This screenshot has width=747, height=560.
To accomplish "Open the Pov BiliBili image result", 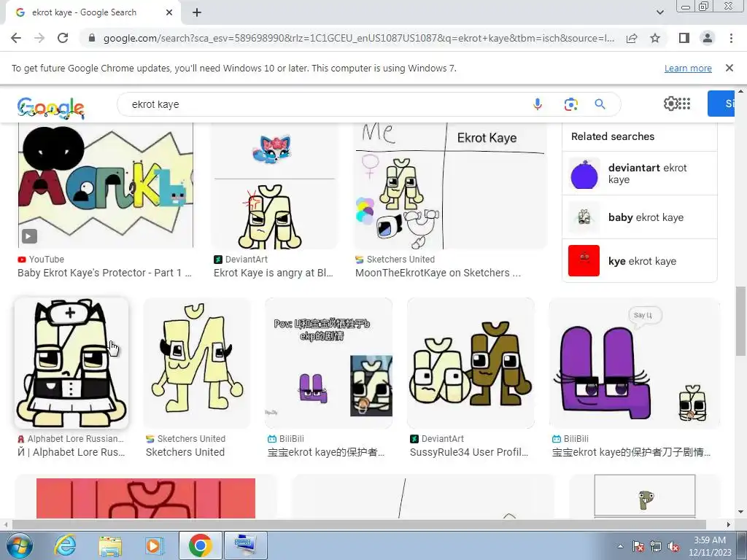I will 329,363.
